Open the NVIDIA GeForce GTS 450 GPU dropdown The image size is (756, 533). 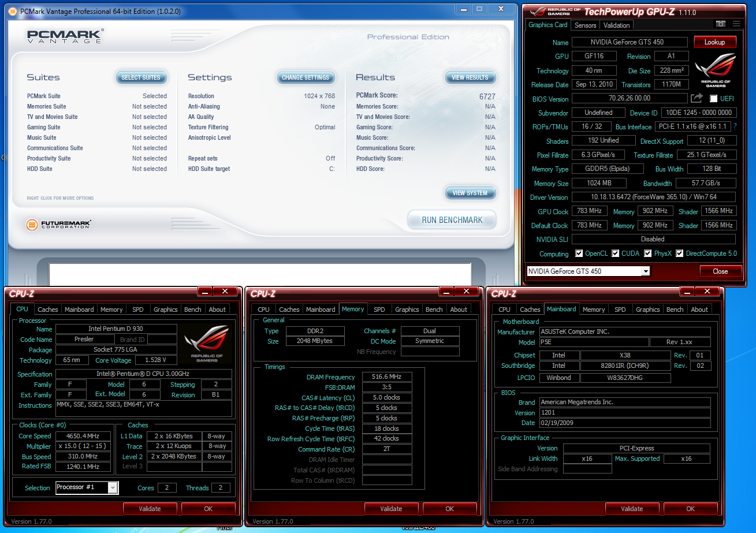tap(588, 271)
